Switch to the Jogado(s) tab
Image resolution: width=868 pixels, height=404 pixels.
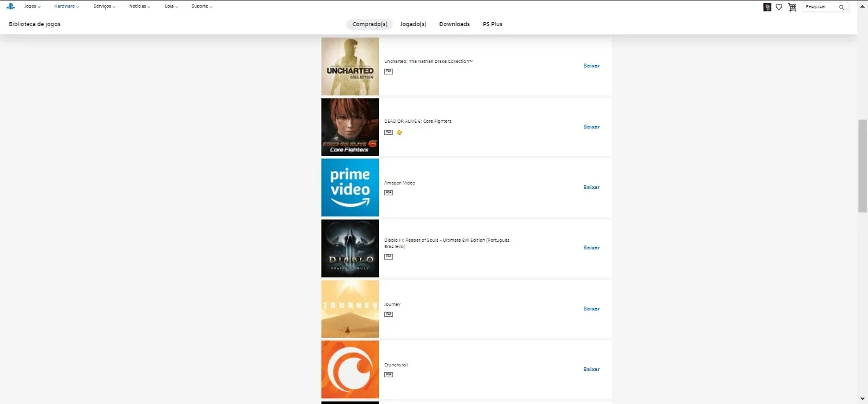tap(413, 24)
